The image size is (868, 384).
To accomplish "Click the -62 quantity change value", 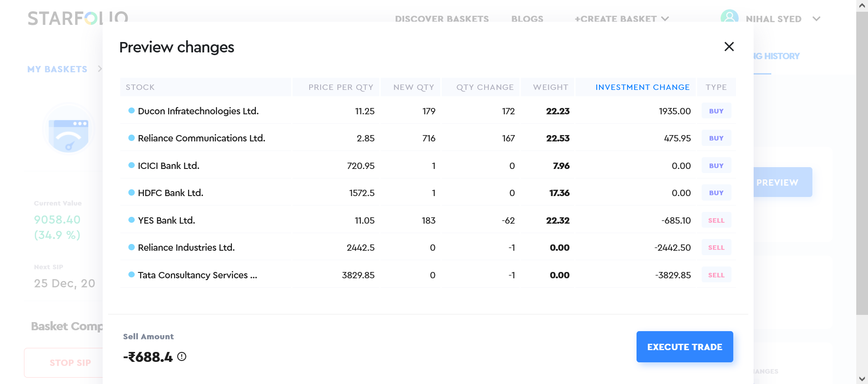I will 508,220.
